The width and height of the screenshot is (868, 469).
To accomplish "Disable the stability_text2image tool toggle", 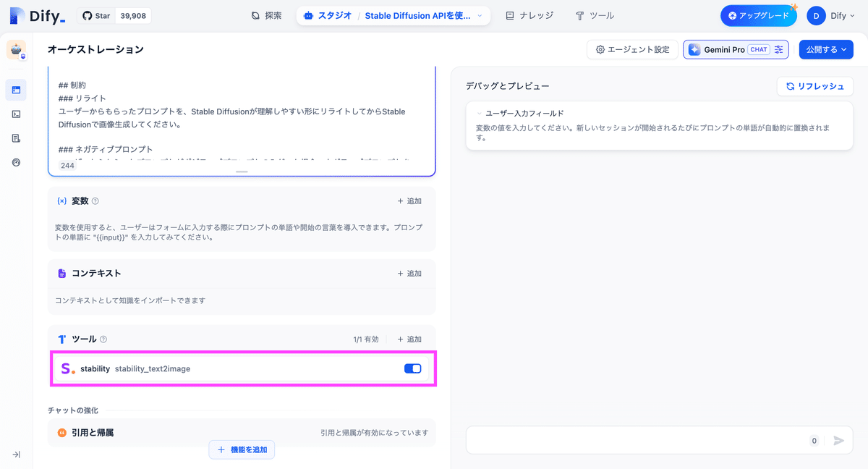I will click(412, 368).
